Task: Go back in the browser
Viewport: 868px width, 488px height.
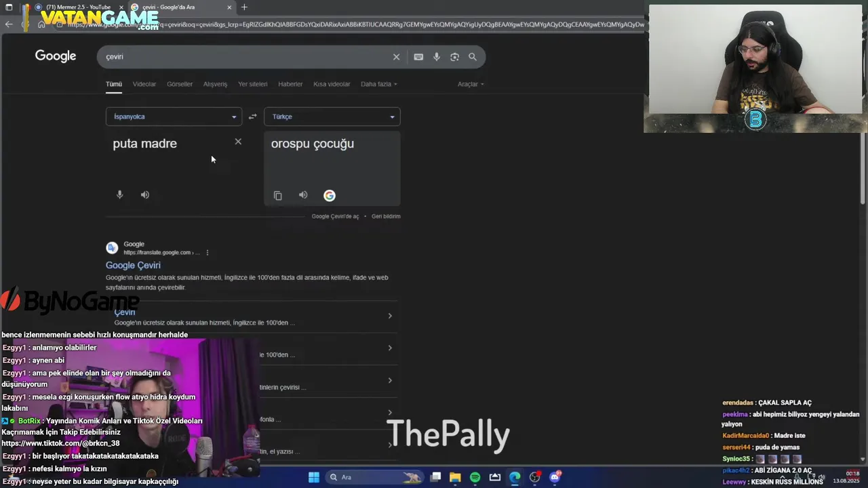Action: (x=9, y=24)
